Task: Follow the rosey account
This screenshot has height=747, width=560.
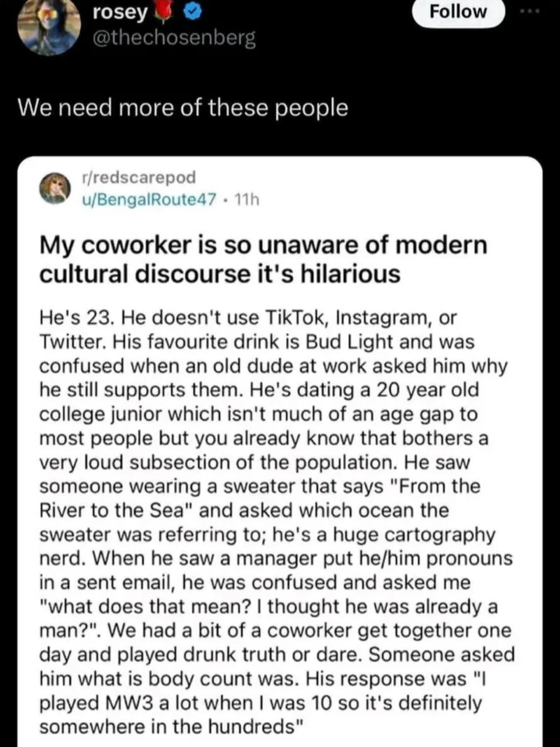Action: click(x=458, y=12)
